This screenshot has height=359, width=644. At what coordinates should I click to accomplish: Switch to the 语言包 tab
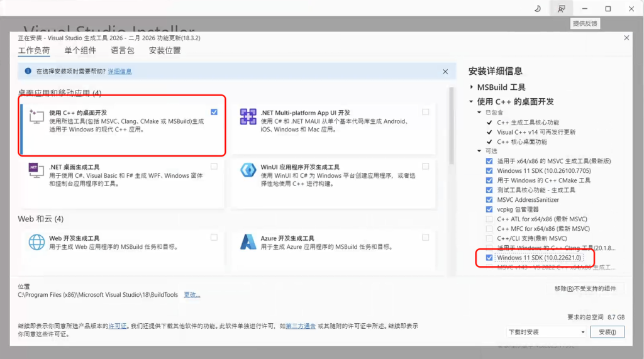[x=122, y=51]
